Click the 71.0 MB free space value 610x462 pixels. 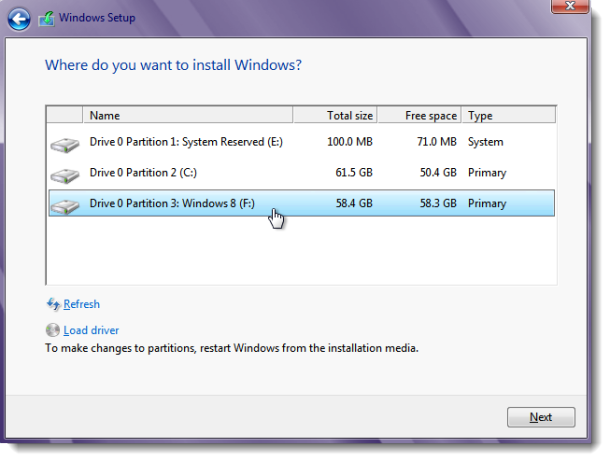click(436, 142)
